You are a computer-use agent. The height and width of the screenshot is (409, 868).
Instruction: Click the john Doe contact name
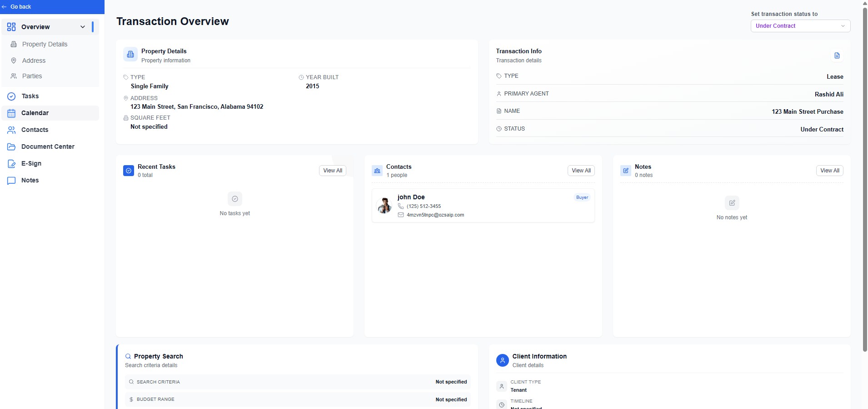pyautogui.click(x=411, y=197)
